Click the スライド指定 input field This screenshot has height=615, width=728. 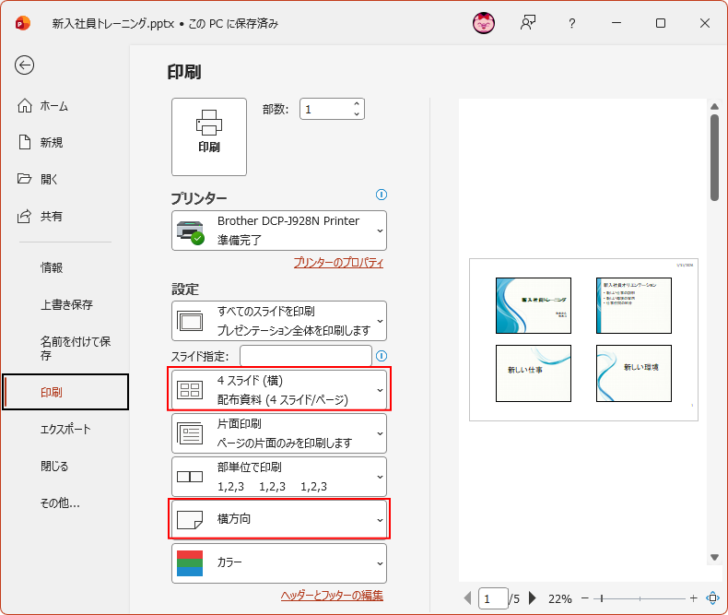(306, 356)
